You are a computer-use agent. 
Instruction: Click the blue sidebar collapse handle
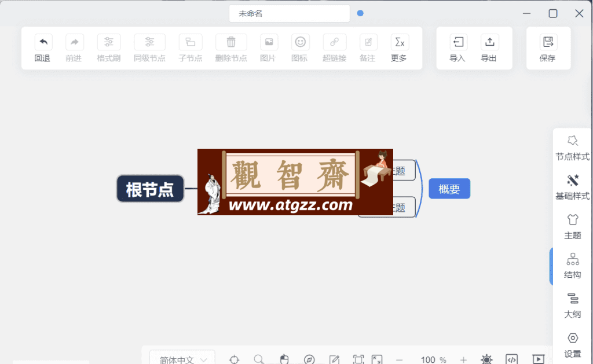[551, 266]
